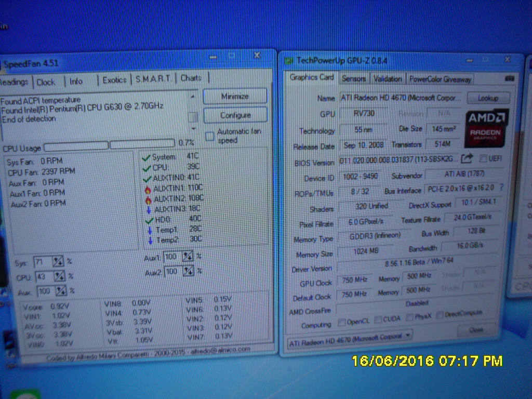The height and width of the screenshot is (399, 532).
Task: Click the CPU fan percent input field
Action: click(x=45, y=276)
